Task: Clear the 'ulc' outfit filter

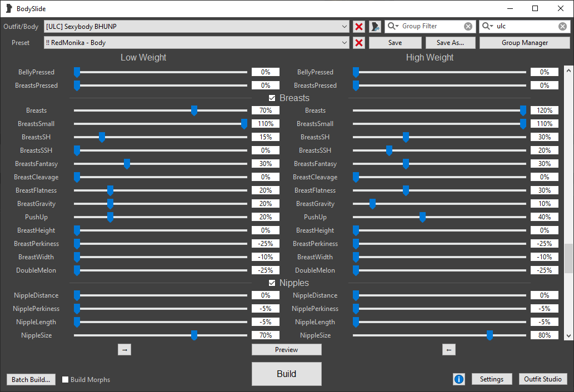Action: click(x=562, y=26)
